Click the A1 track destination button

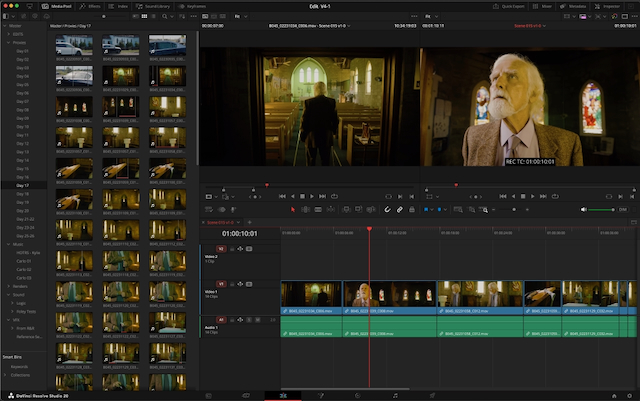[221, 320]
